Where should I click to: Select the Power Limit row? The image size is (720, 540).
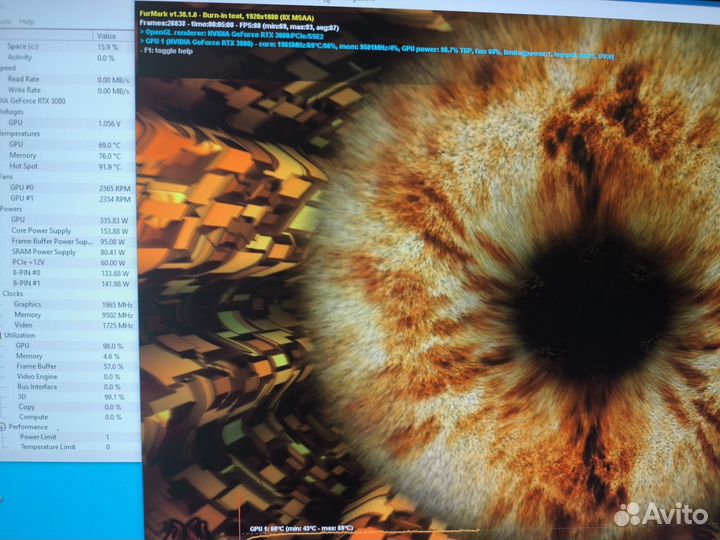[x=68, y=437]
